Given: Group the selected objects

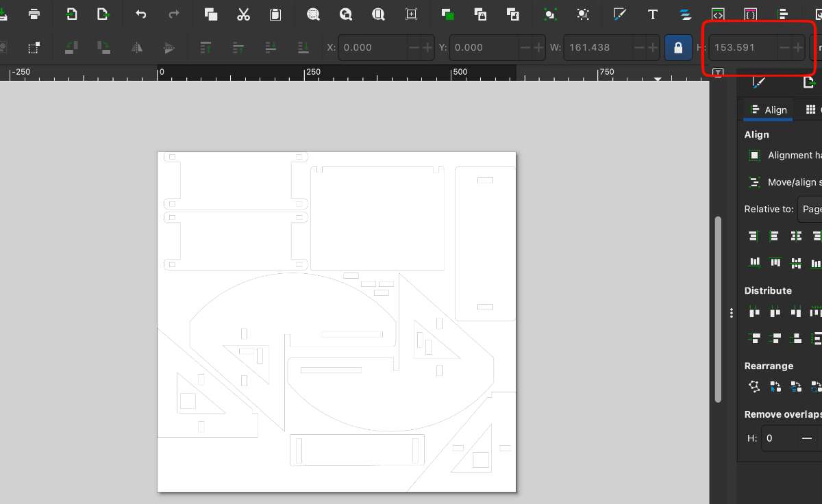Looking at the screenshot, I should point(550,14).
